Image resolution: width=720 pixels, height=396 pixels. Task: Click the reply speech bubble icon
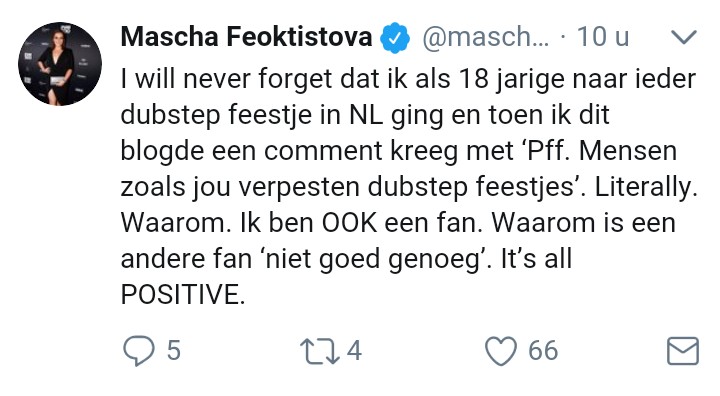[x=139, y=351]
